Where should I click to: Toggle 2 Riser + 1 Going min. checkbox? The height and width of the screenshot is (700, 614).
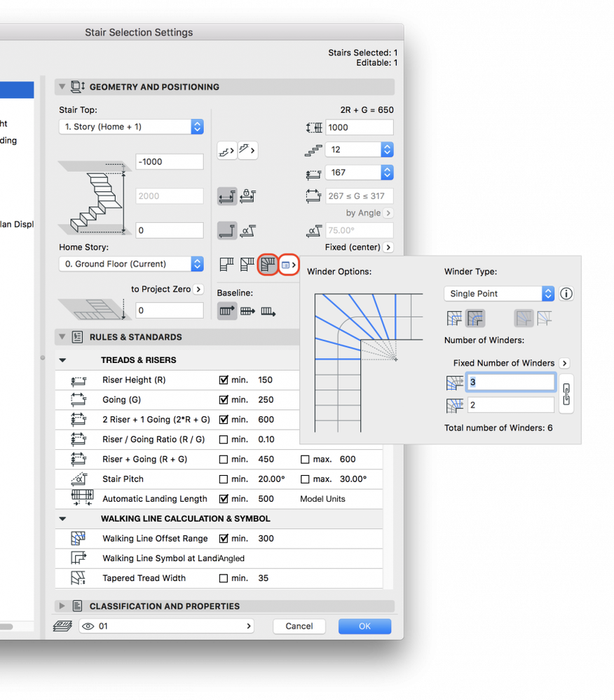tap(224, 420)
